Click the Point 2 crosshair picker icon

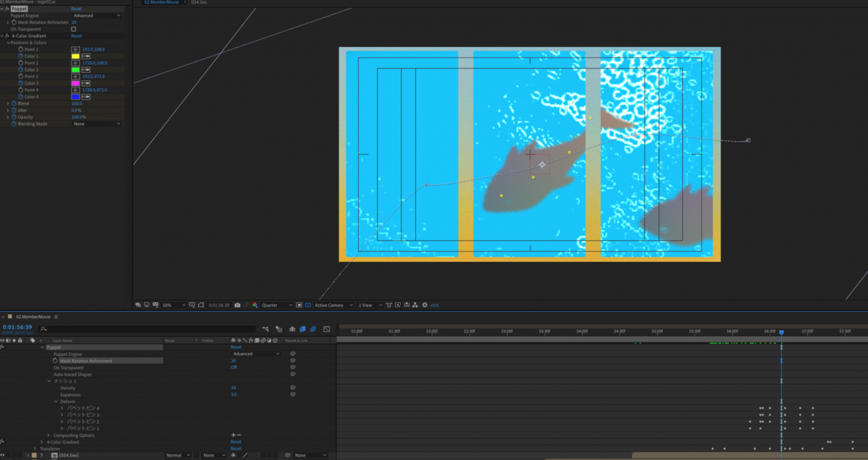coord(75,63)
